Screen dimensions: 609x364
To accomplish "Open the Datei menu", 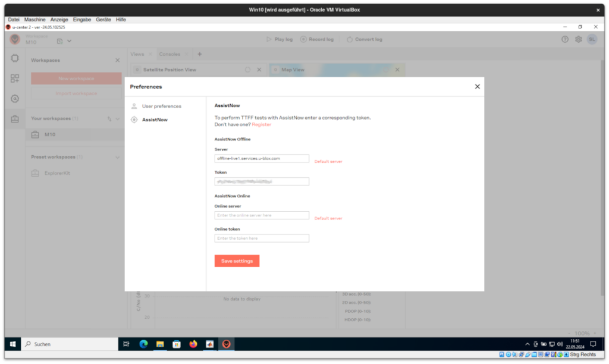I will [14, 20].
